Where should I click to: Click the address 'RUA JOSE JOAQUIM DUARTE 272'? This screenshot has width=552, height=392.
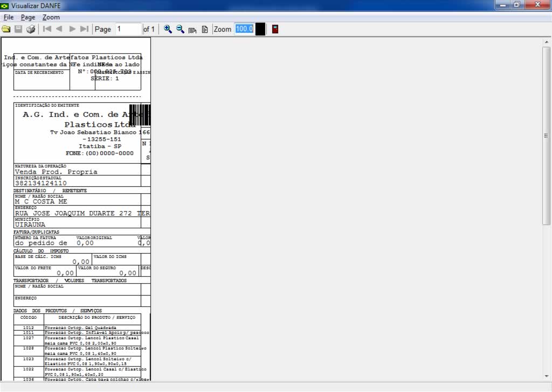(73, 213)
